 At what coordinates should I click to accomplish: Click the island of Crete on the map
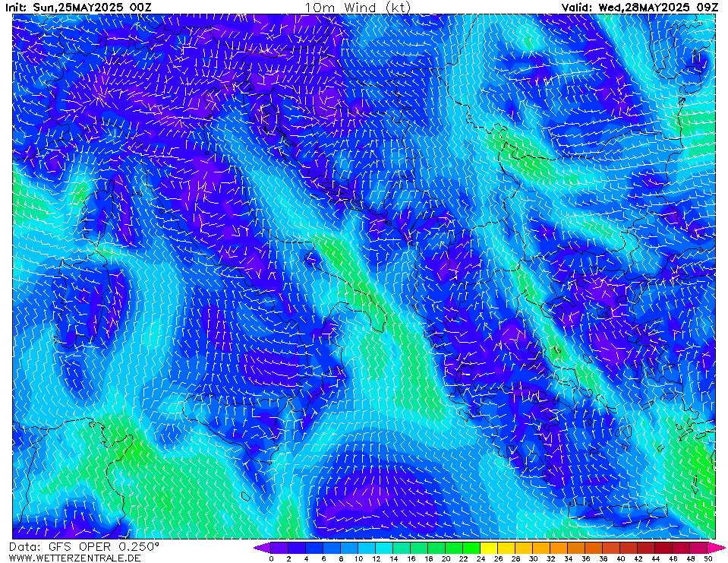[x=617, y=513]
